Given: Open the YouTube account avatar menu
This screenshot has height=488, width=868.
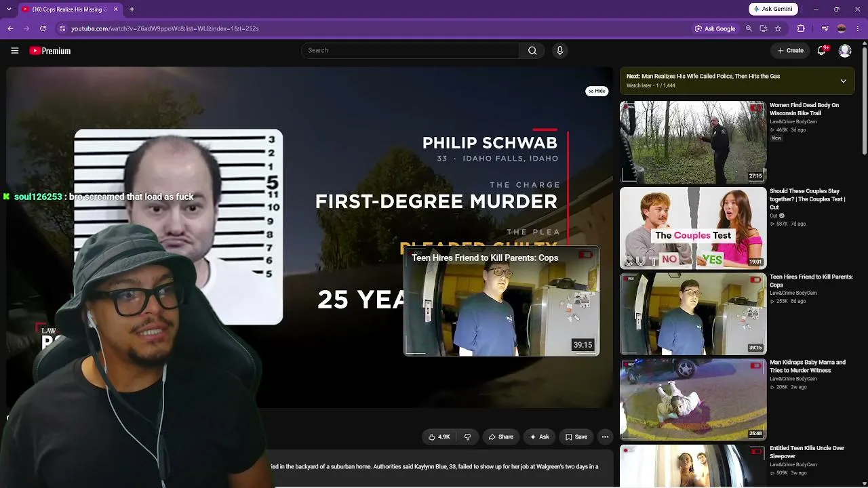Looking at the screenshot, I should click(845, 51).
